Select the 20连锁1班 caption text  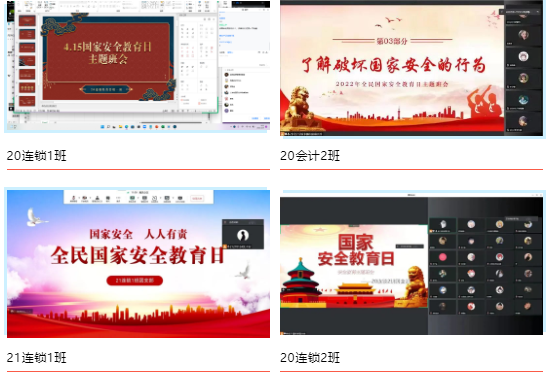click(x=37, y=155)
